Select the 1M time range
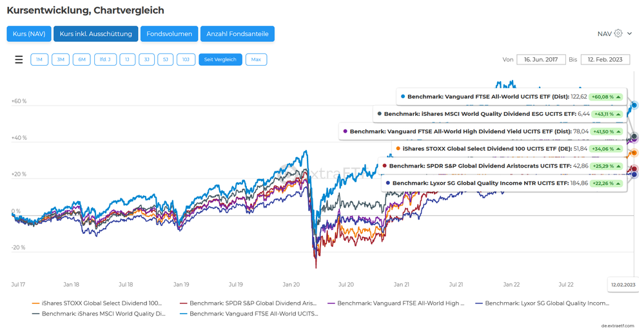 [39, 59]
